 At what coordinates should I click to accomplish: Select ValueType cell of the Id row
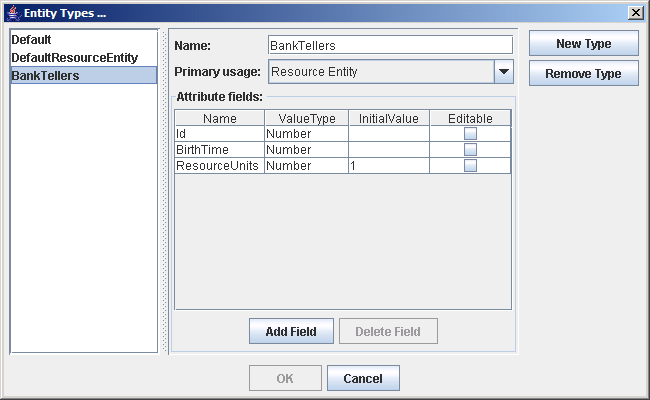(x=306, y=133)
